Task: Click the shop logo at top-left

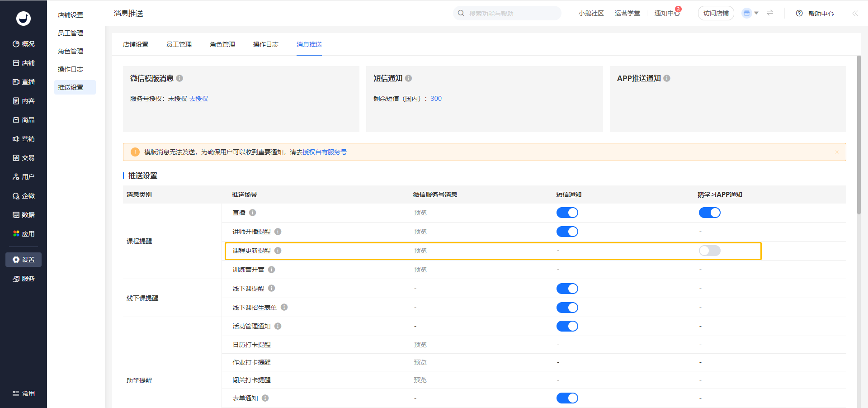Action: pos(24,18)
